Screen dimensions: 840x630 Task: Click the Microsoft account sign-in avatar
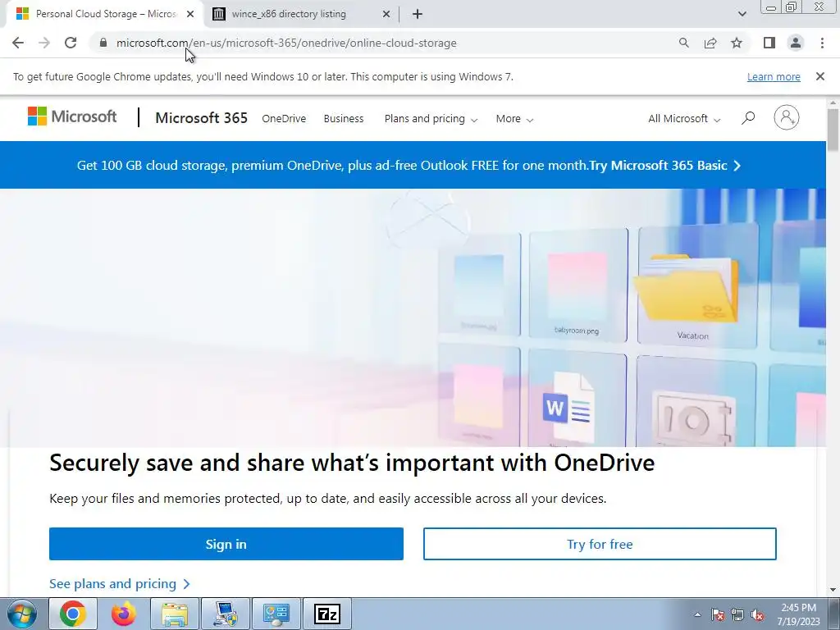click(787, 117)
